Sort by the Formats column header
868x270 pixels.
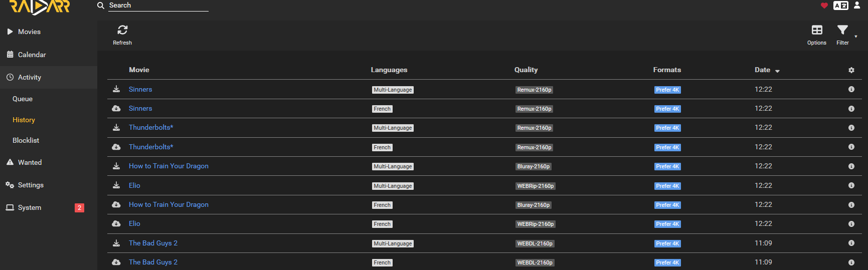coord(667,70)
